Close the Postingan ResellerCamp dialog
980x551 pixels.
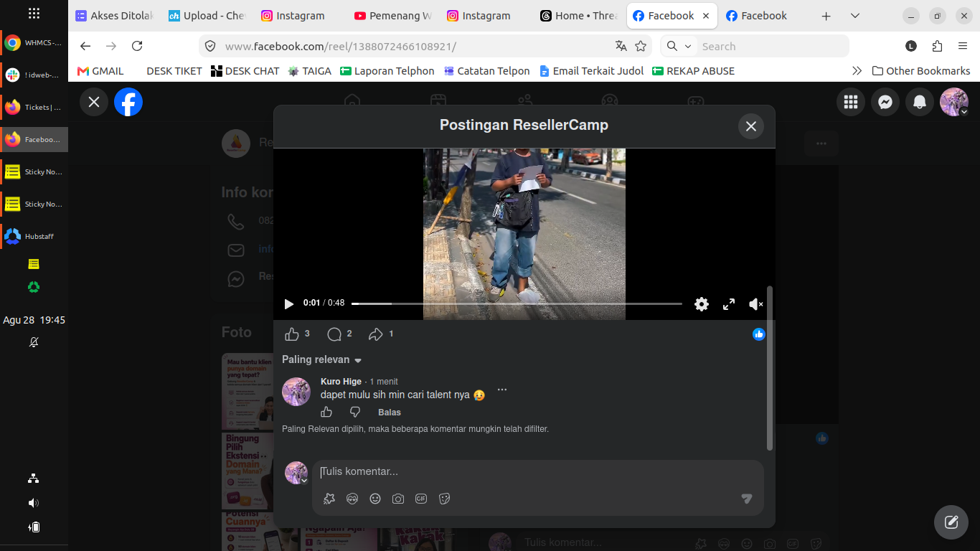click(x=751, y=126)
